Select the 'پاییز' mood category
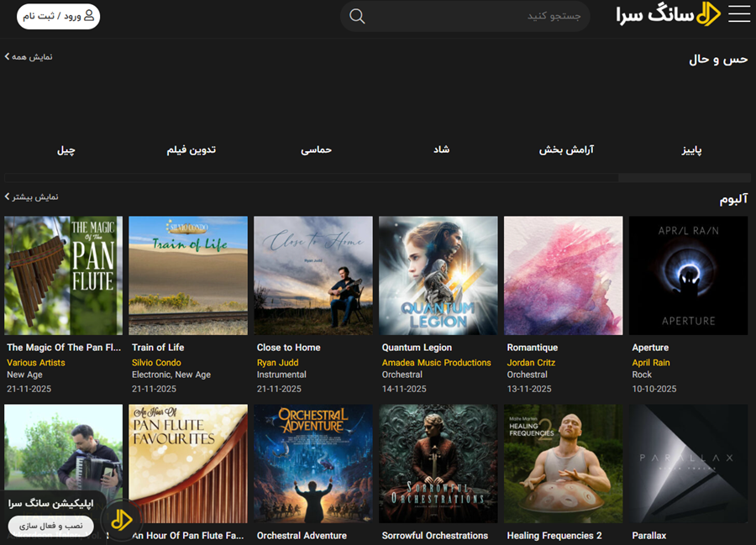 point(691,149)
